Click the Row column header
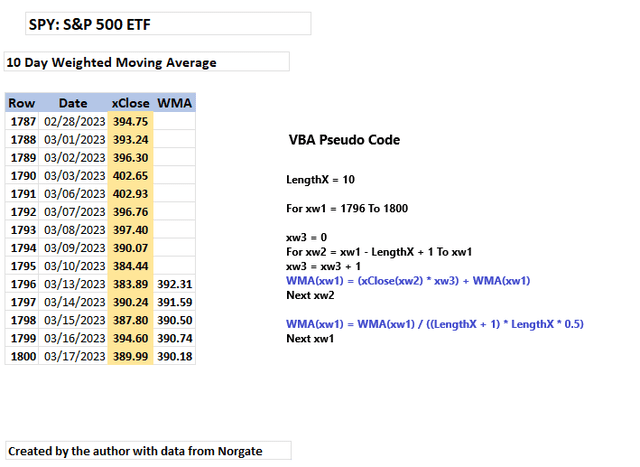The height and width of the screenshot is (467, 640). 22,103
